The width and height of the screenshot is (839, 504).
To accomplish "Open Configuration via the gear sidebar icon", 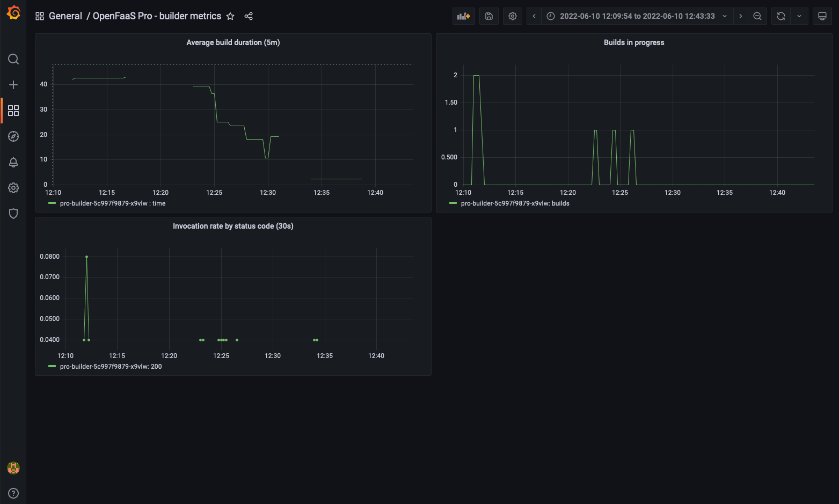I will [x=13, y=187].
